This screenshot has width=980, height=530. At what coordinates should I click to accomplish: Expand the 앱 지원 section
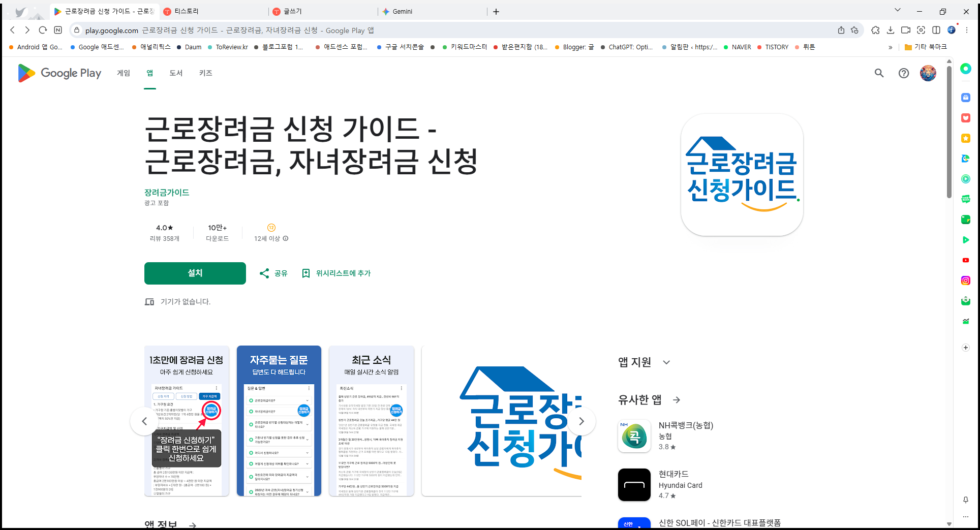click(x=666, y=362)
